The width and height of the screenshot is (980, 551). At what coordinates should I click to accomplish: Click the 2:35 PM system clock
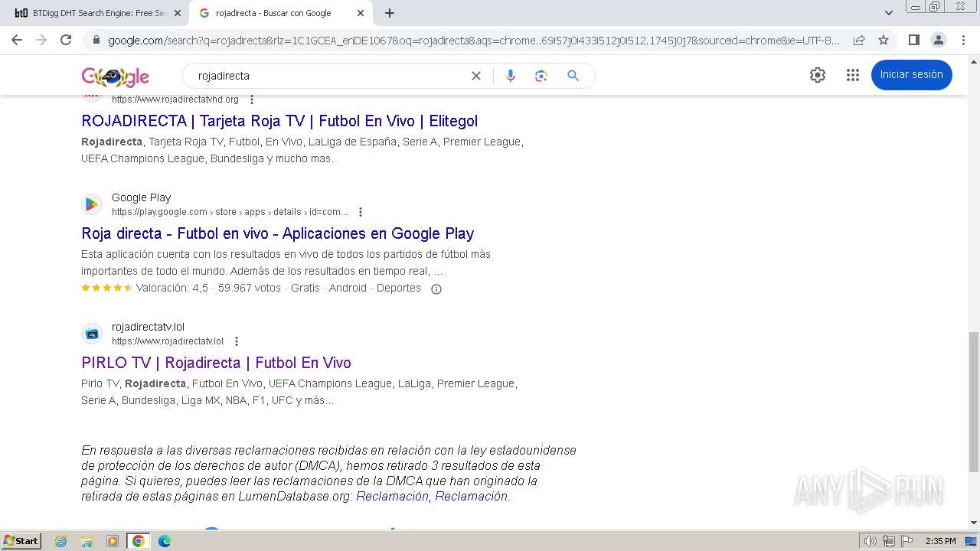941,541
